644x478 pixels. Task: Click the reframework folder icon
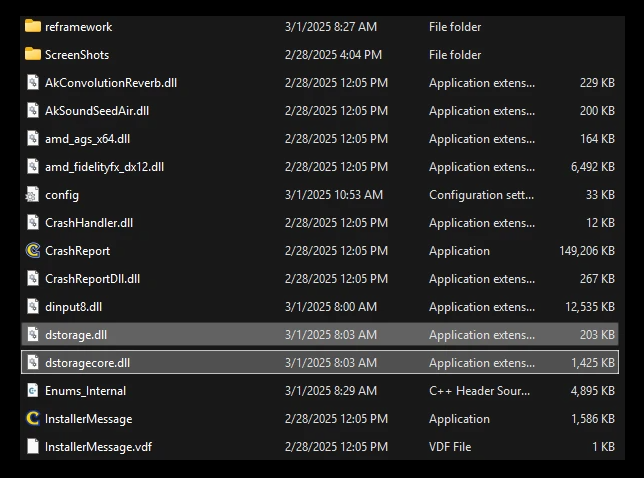coord(32,27)
